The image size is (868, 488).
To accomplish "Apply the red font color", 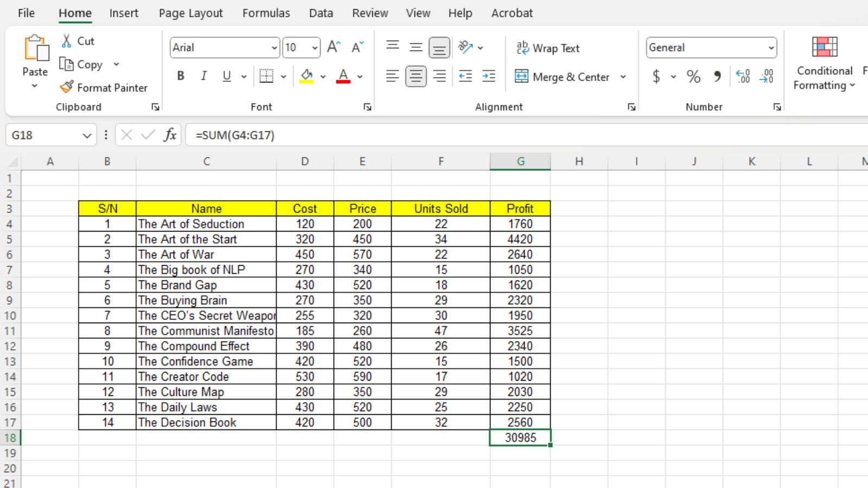I will pos(343,76).
